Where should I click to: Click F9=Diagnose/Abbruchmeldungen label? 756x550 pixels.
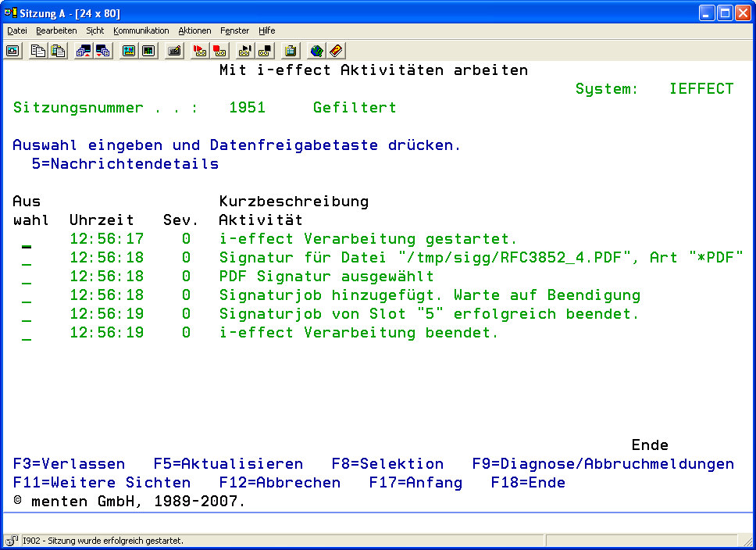(x=603, y=464)
